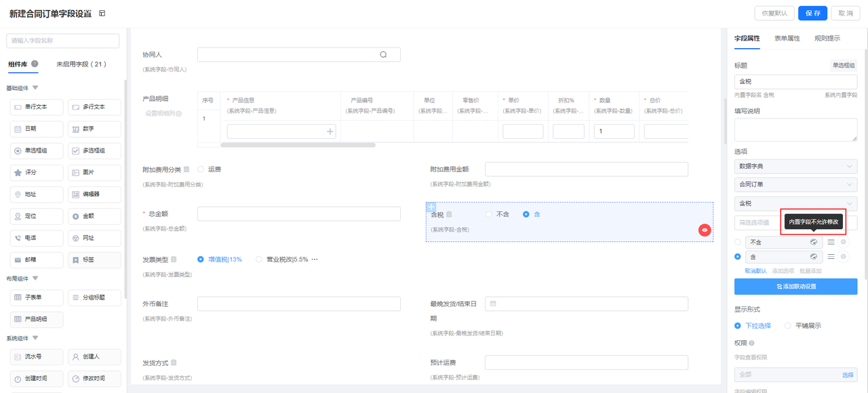
Task: Choose the 子表单 sub-form layout component
Action: [x=37, y=297]
